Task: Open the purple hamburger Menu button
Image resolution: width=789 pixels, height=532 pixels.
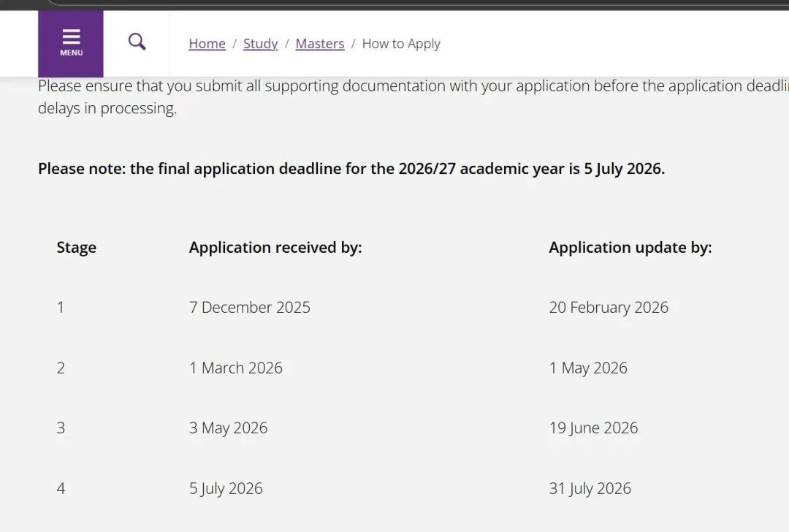Action: 71,43
